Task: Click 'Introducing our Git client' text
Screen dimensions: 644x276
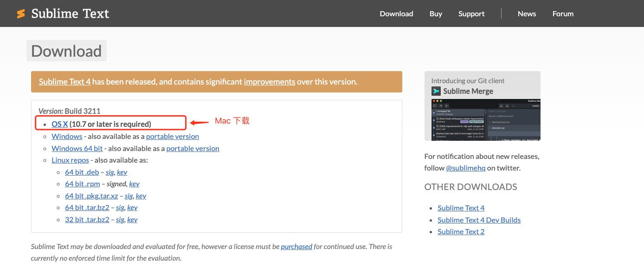Action: click(x=468, y=80)
